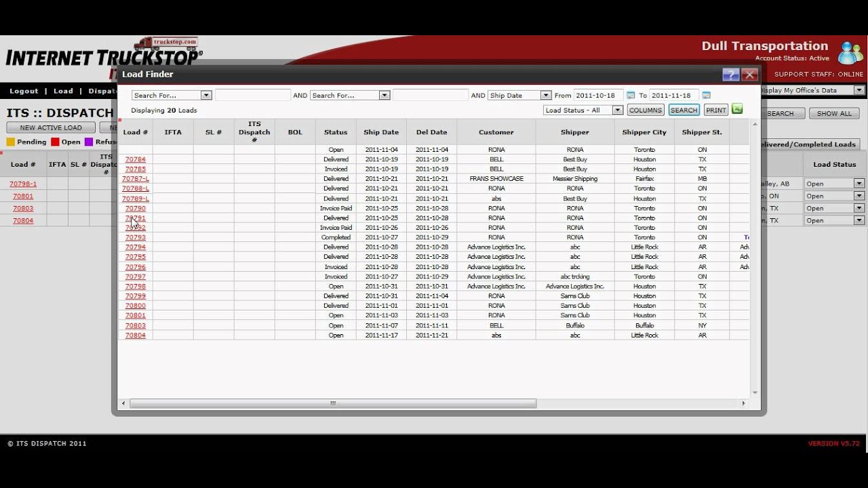Open load 70801 link in background list
This screenshot has height=488, width=868.
(23, 196)
